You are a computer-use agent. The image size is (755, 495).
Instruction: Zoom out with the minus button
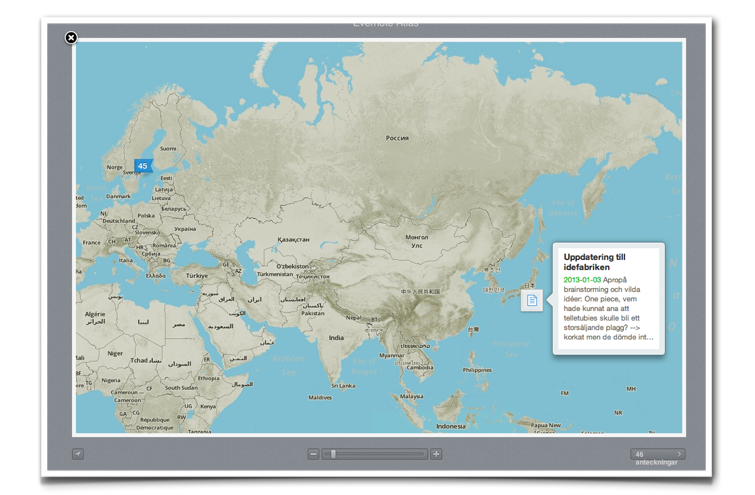tap(313, 454)
